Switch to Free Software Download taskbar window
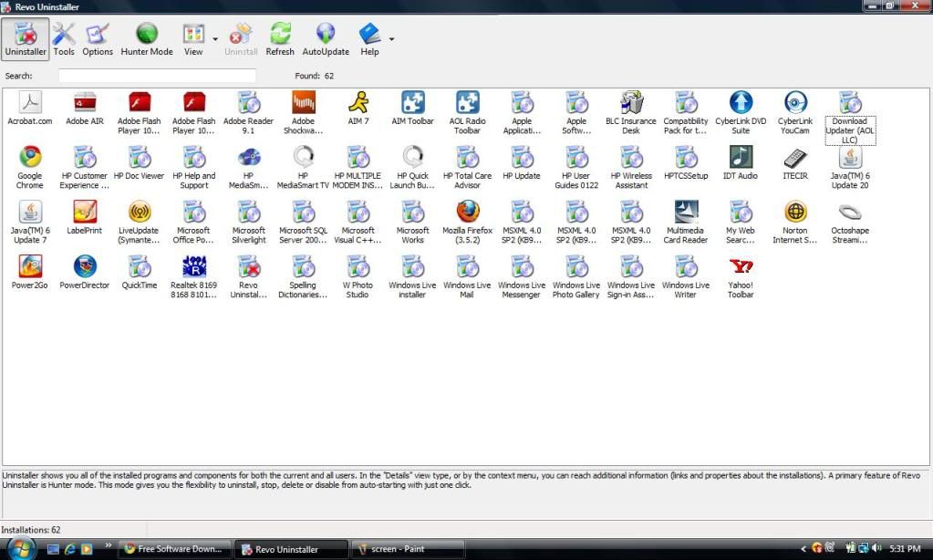Viewport: 933px width, 560px height. (174, 549)
